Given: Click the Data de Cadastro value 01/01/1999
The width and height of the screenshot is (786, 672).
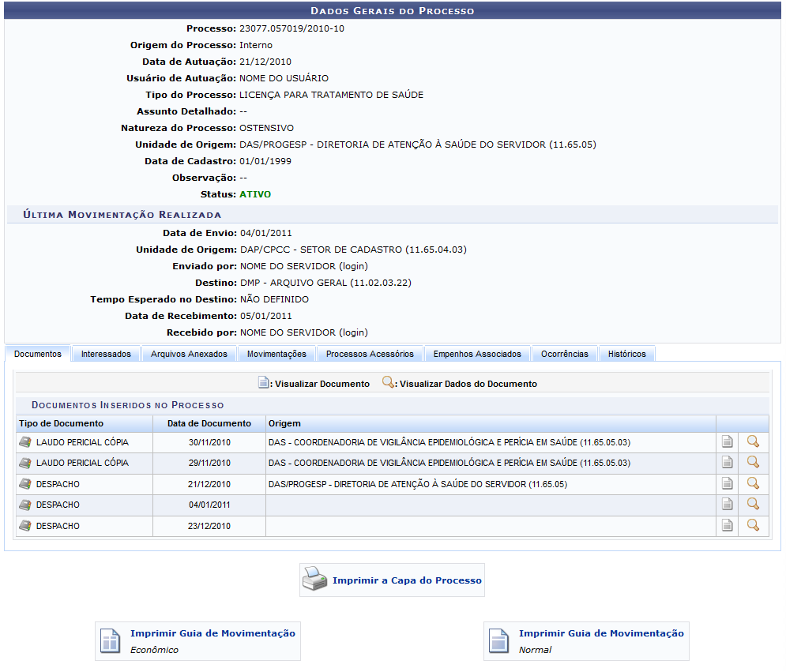Looking at the screenshot, I should pos(265,161).
